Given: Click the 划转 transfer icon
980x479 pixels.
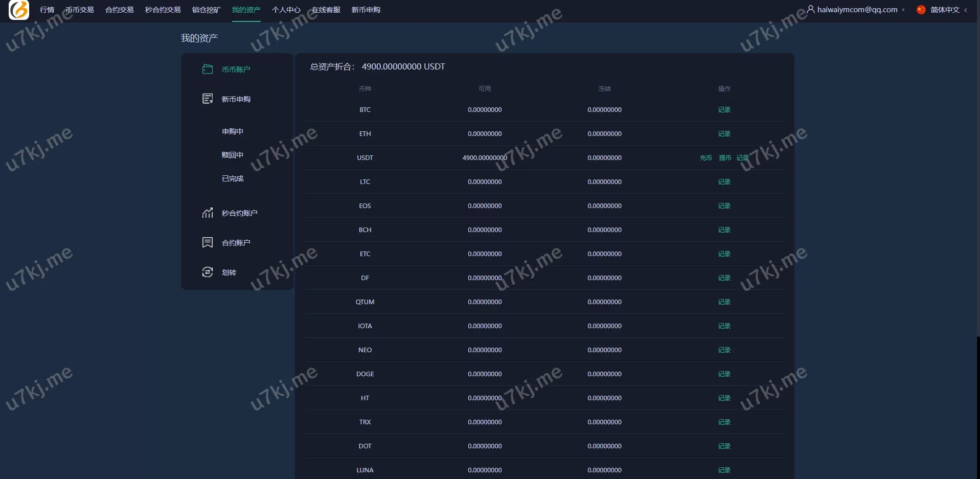Looking at the screenshot, I should pyautogui.click(x=208, y=272).
